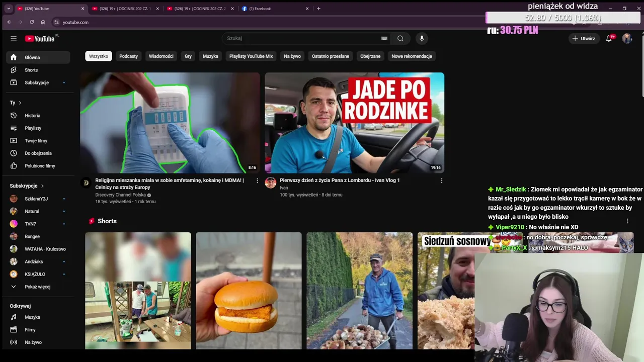Open the Bungee channel subscription

pos(38,236)
